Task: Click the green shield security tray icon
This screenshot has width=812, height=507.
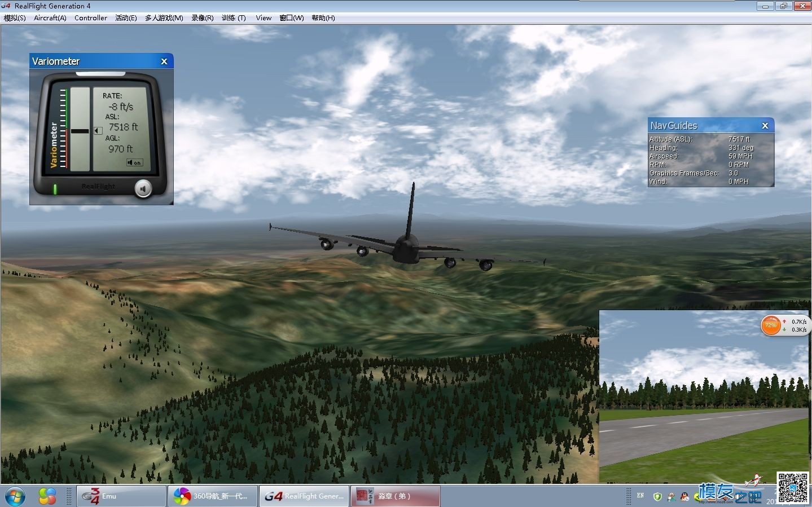Action: 657,497
